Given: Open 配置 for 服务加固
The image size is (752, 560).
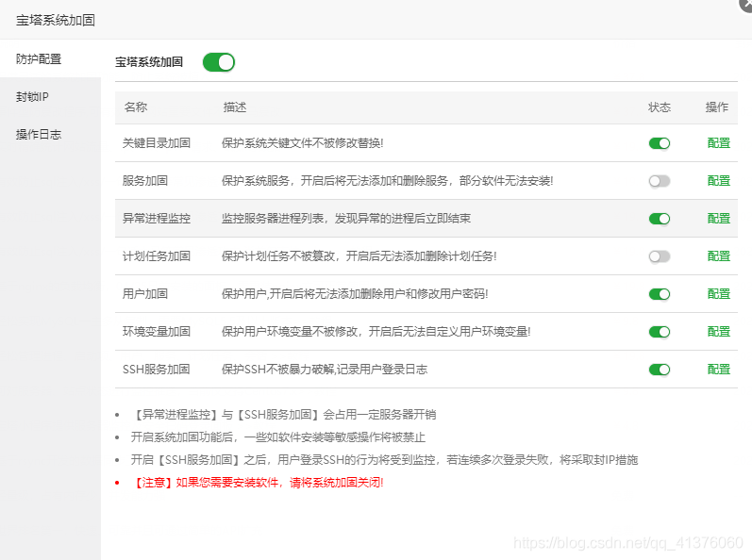Looking at the screenshot, I should coord(718,181).
